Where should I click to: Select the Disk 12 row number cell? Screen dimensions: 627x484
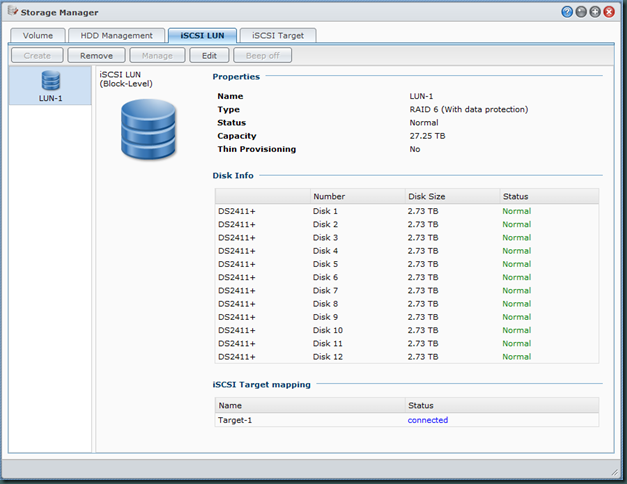click(327, 356)
